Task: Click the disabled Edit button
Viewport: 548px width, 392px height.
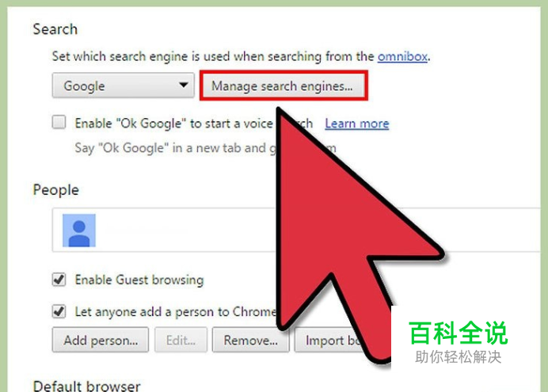Action: coord(181,340)
